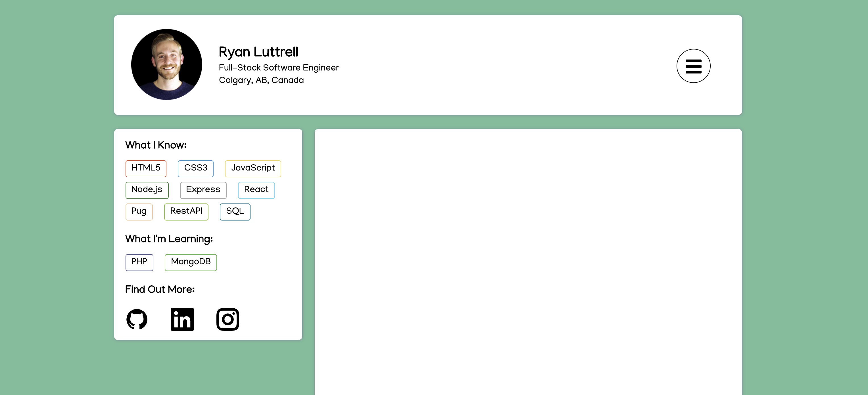The width and height of the screenshot is (868, 395).
Task: Select the SQL skill tag
Action: (235, 211)
